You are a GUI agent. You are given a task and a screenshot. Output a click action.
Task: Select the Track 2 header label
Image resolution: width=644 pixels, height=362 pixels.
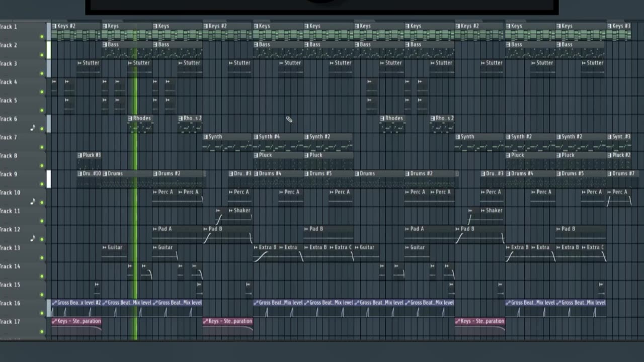tap(9, 45)
